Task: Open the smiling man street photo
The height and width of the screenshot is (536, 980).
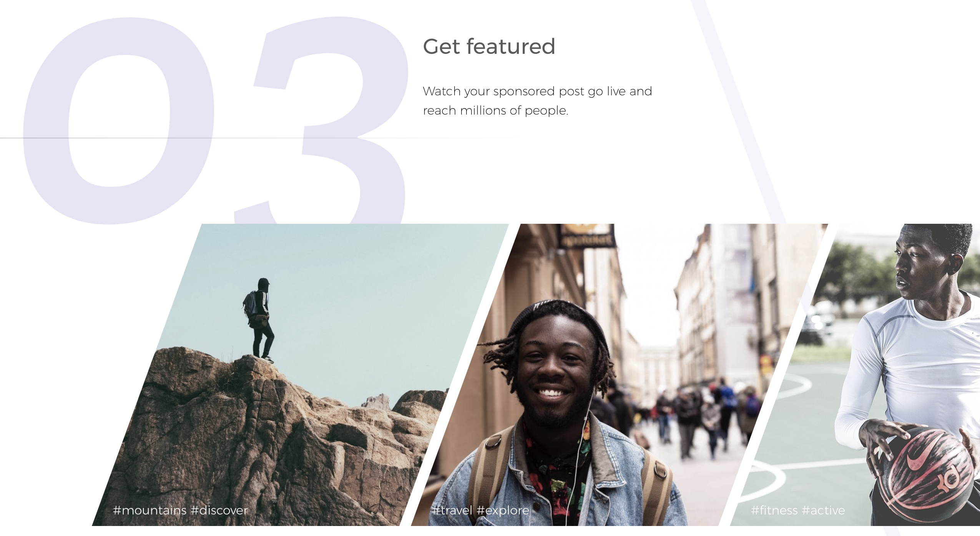Action: pyautogui.click(x=619, y=375)
